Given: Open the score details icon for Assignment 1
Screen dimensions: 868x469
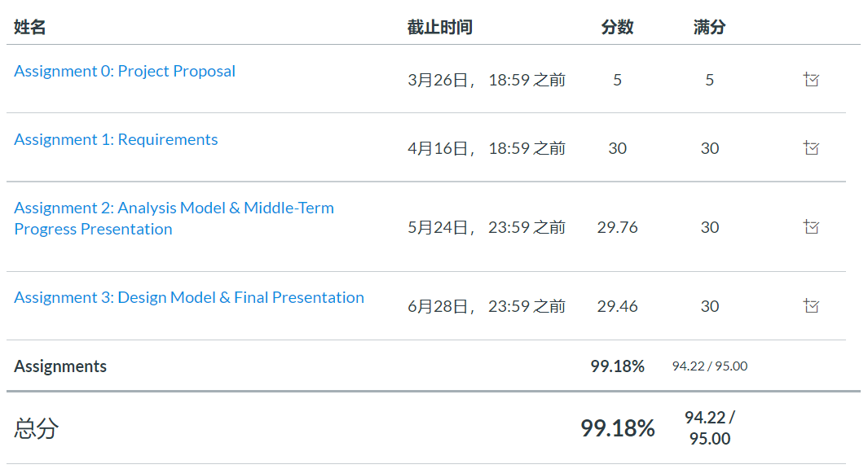Looking at the screenshot, I should [811, 148].
